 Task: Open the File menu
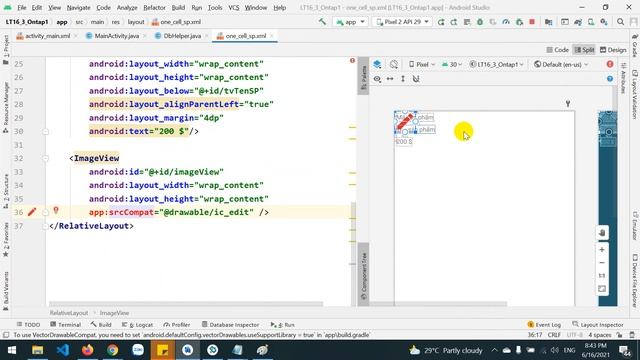coord(22,7)
